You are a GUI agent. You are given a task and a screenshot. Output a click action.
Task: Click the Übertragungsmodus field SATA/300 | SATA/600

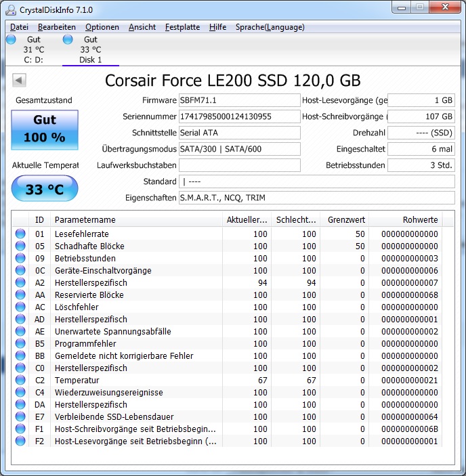pos(239,149)
